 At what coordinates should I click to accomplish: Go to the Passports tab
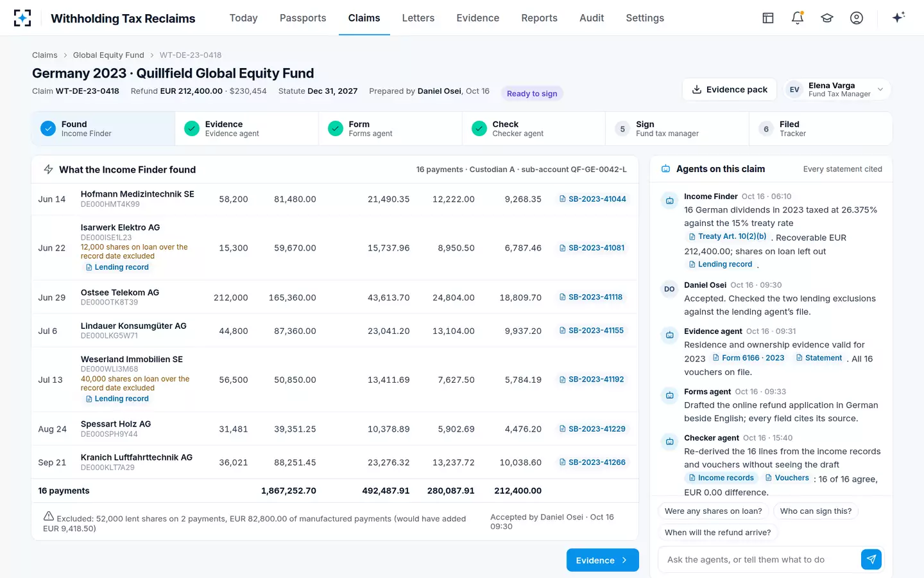tap(303, 18)
